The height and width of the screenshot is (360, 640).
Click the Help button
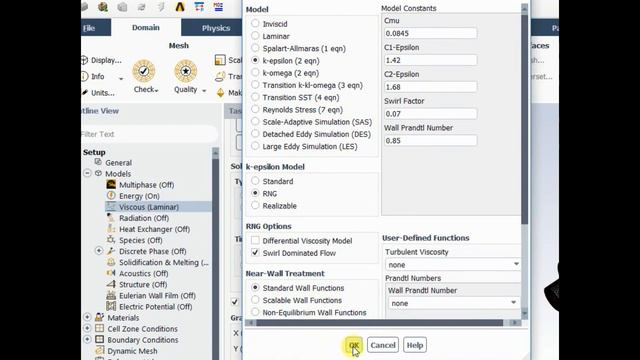(x=415, y=345)
